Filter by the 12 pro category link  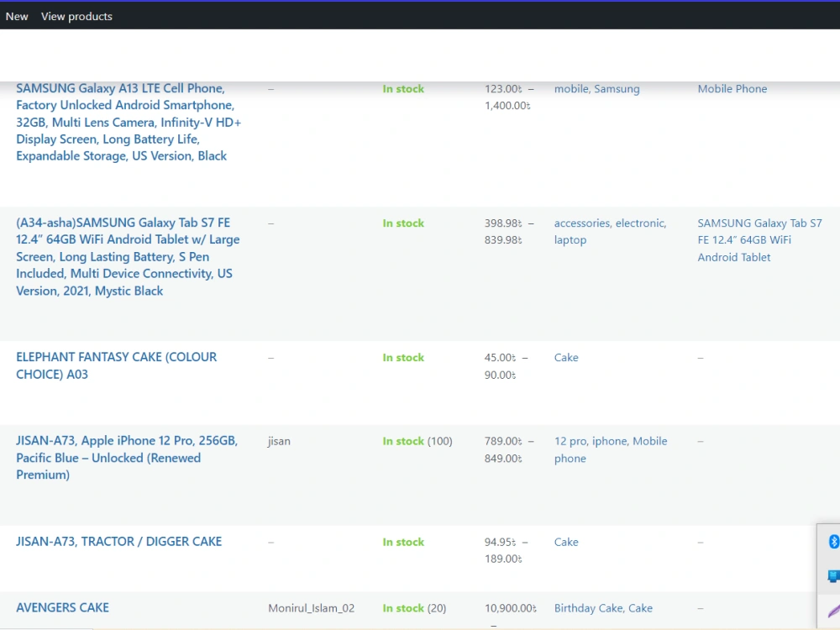tap(570, 442)
